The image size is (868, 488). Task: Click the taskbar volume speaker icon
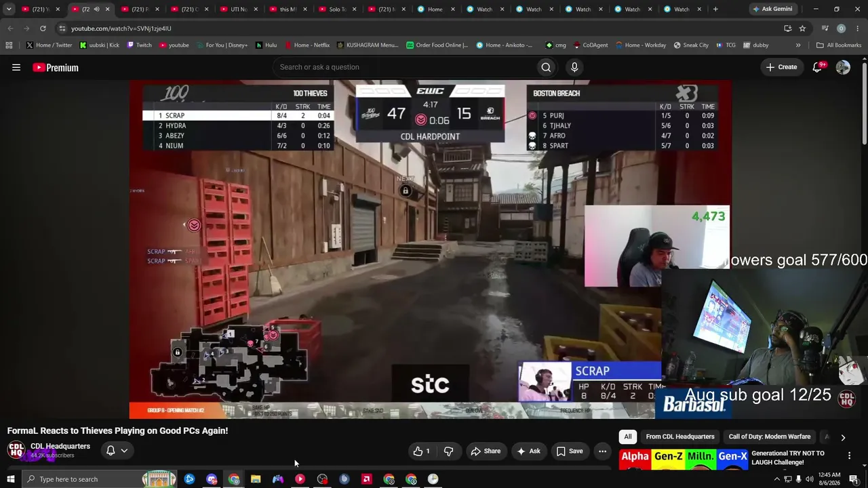810,479
